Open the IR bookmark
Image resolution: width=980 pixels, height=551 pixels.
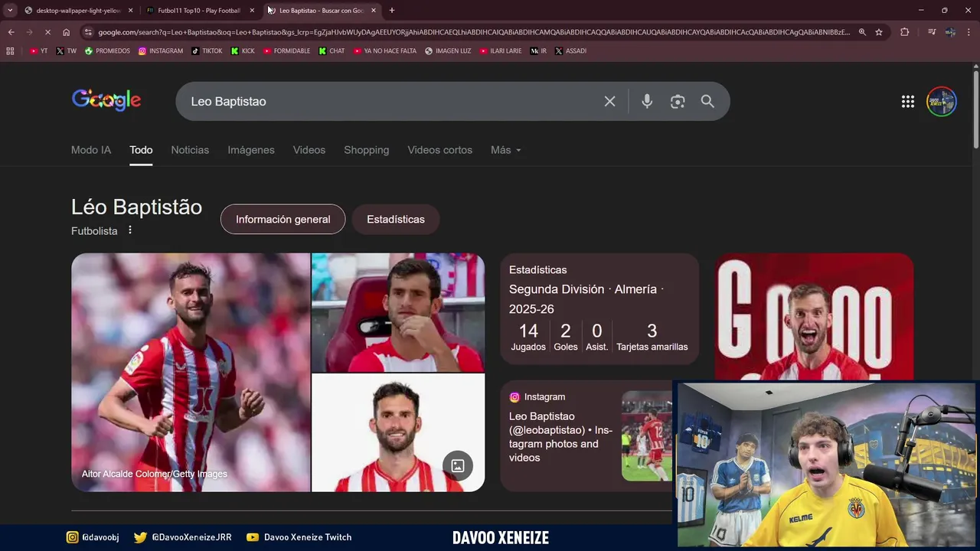[539, 51]
